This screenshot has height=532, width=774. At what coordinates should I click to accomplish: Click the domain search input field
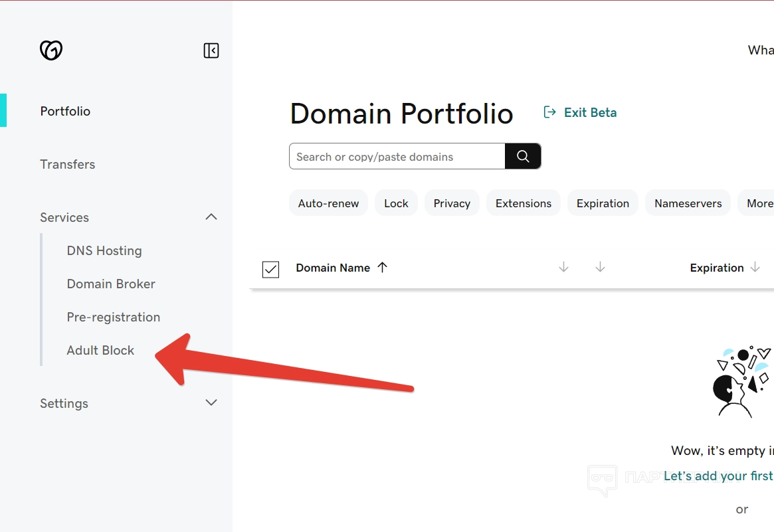(x=397, y=157)
